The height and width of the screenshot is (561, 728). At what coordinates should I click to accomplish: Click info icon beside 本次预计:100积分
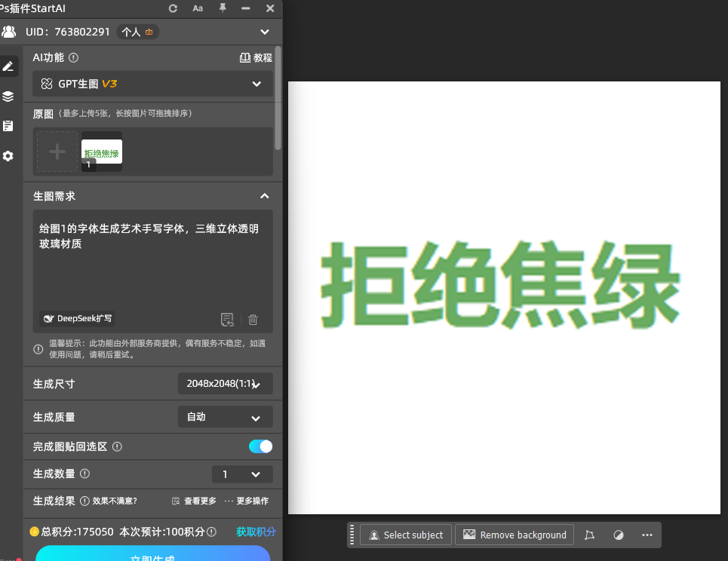coord(212,532)
